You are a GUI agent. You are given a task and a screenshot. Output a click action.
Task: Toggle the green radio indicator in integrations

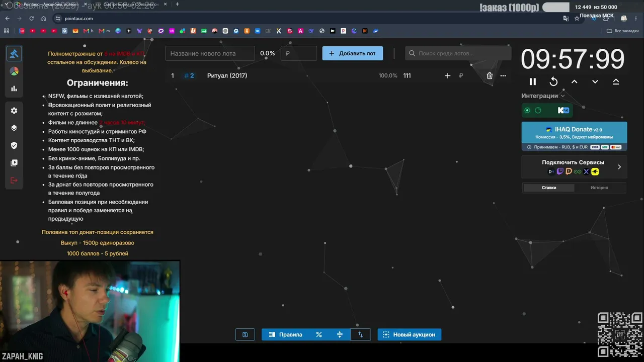pos(527,110)
